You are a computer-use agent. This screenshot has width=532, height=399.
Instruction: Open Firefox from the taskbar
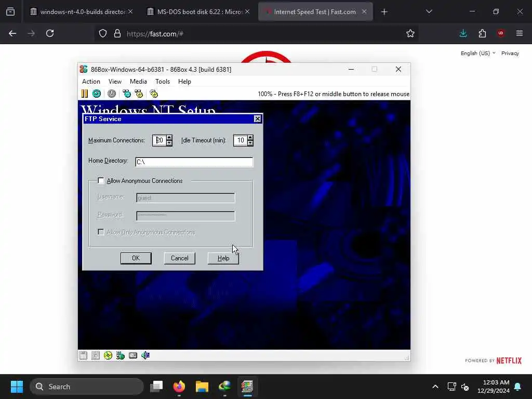179,387
